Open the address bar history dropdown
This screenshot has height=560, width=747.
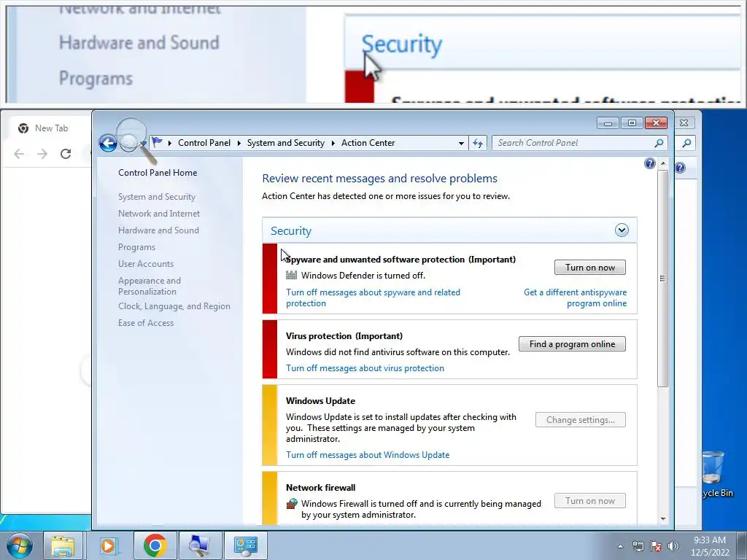461,143
